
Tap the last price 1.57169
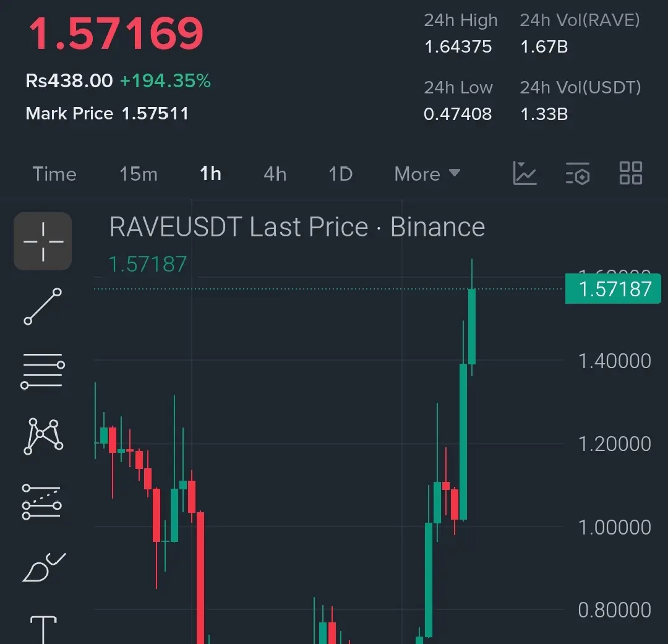(116, 33)
